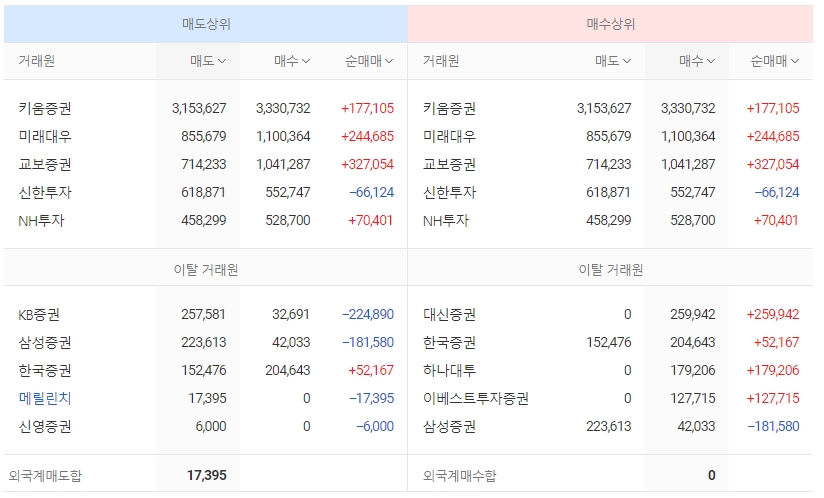Click 신한투자 in 매수상위 list
Viewport: 824px width, 498px height.
(x=449, y=192)
